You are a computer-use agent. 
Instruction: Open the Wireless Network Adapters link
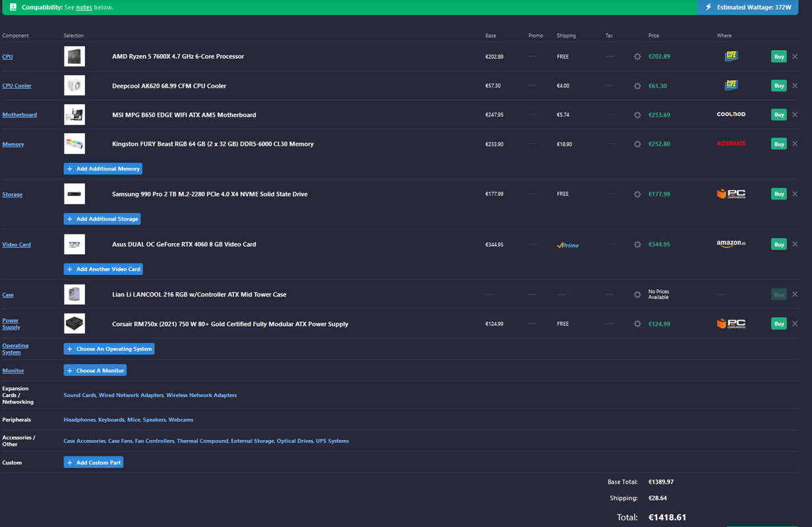(201, 395)
